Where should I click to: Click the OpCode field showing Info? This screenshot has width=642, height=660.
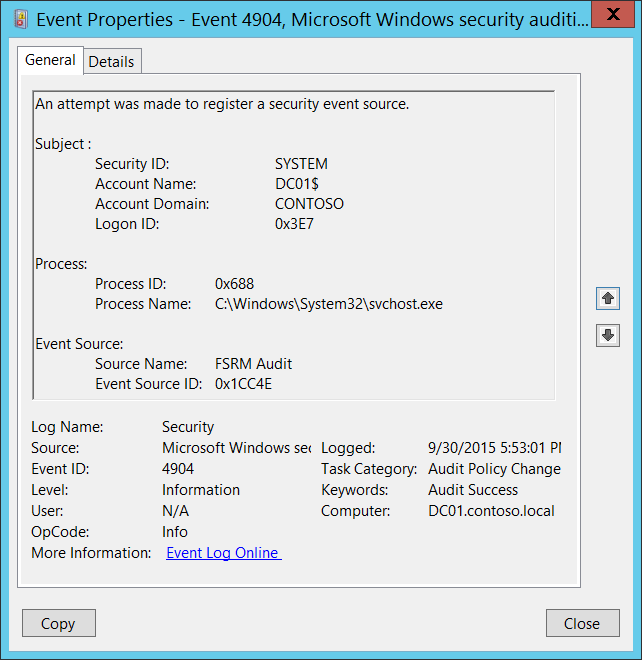pyautogui.click(x=175, y=532)
